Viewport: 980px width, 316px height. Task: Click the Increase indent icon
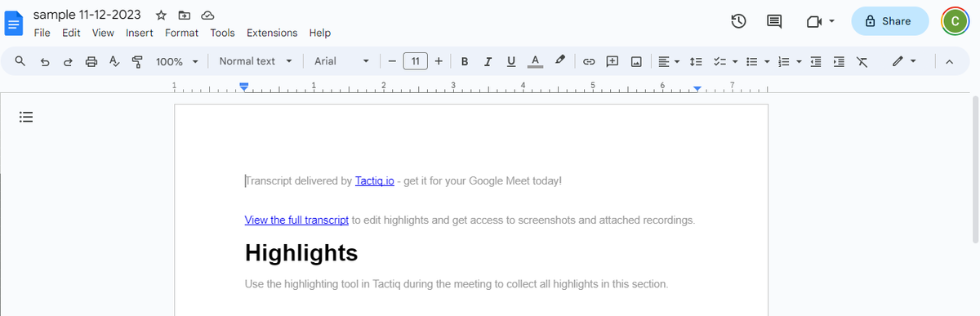839,61
